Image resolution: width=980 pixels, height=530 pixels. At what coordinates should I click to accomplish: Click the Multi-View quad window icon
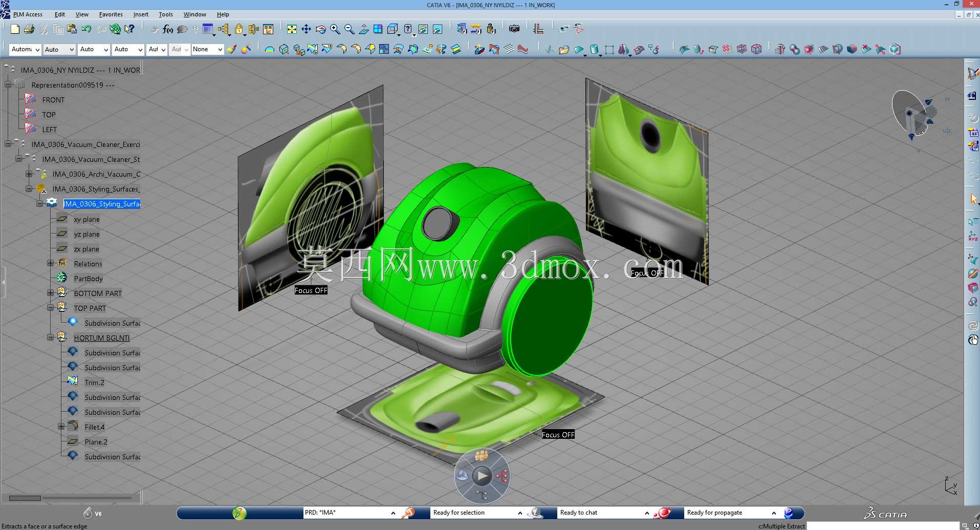pyautogui.click(x=378, y=29)
